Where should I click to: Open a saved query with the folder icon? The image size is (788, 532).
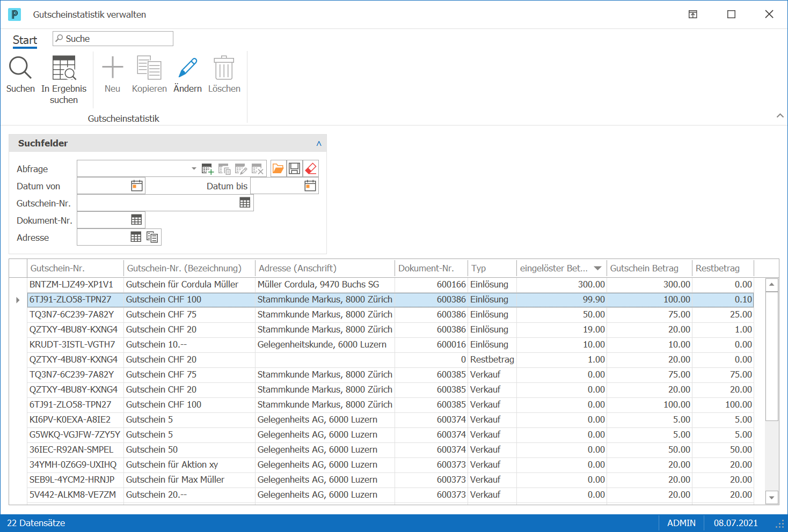pos(278,168)
